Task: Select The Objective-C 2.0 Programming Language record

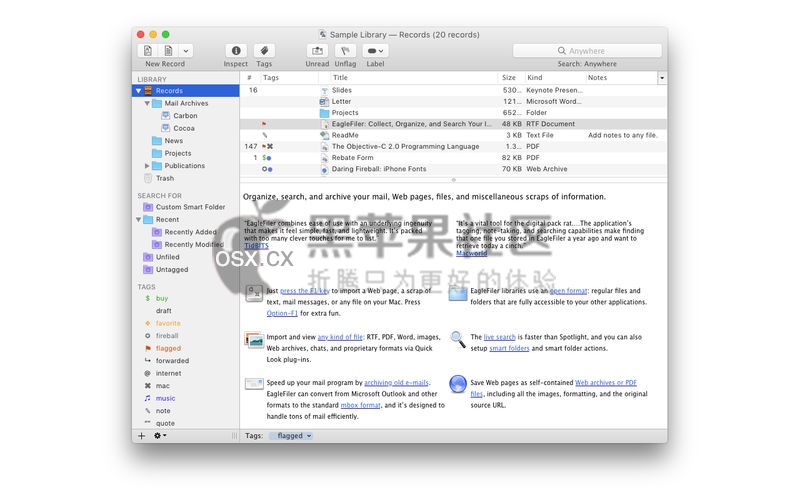Action: click(x=453, y=146)
